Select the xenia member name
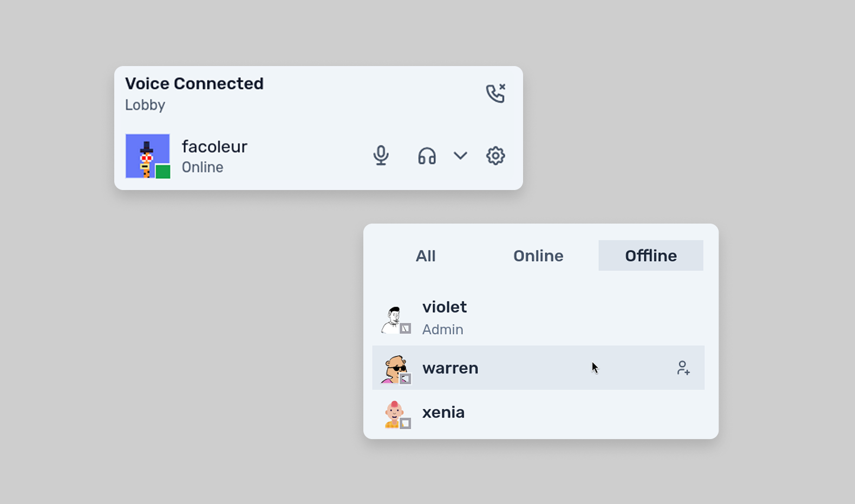The width and height of the screenshot is (855, 504). 443,413
